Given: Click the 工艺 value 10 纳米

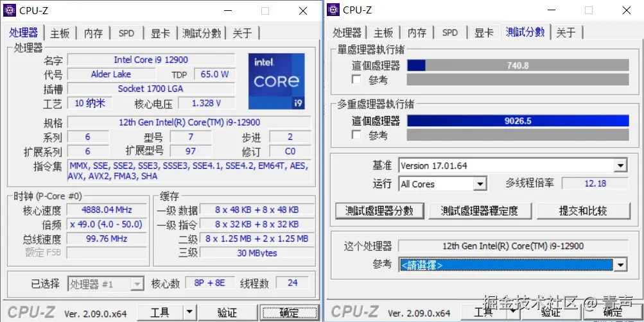Looking at the screenshot, I should pyautogui.click(x=90, y=103).
